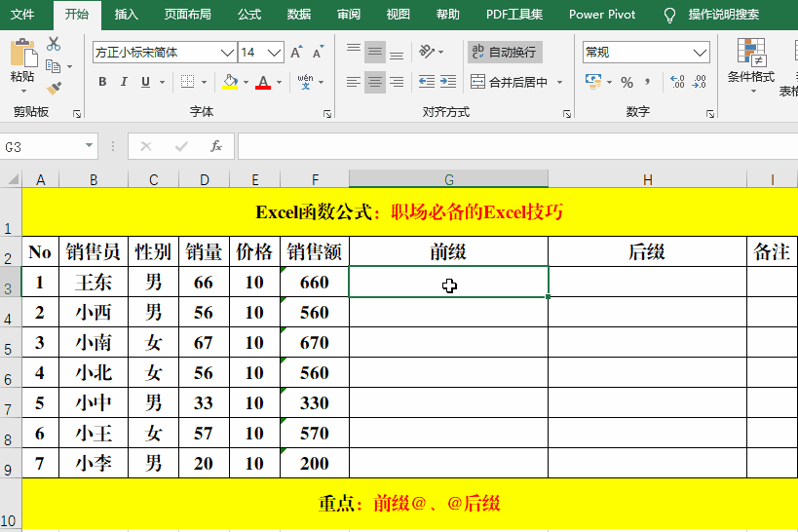The height and width of the screenshot is (532, 798).
Task: Click the 后缀 header cell
Action: pyautogui.click(x=647, y=251)
